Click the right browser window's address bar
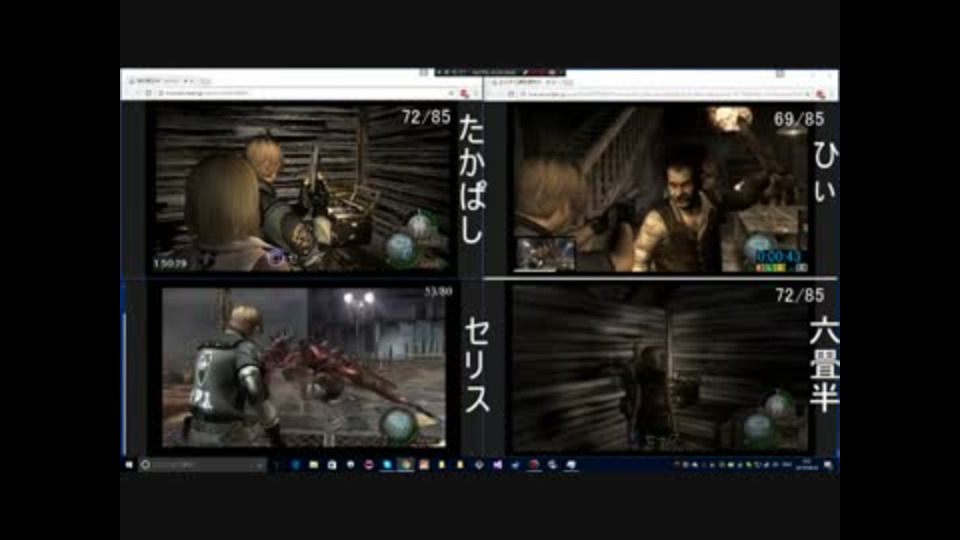This screenshot has height=540, width=960. (x=666, y=94)
